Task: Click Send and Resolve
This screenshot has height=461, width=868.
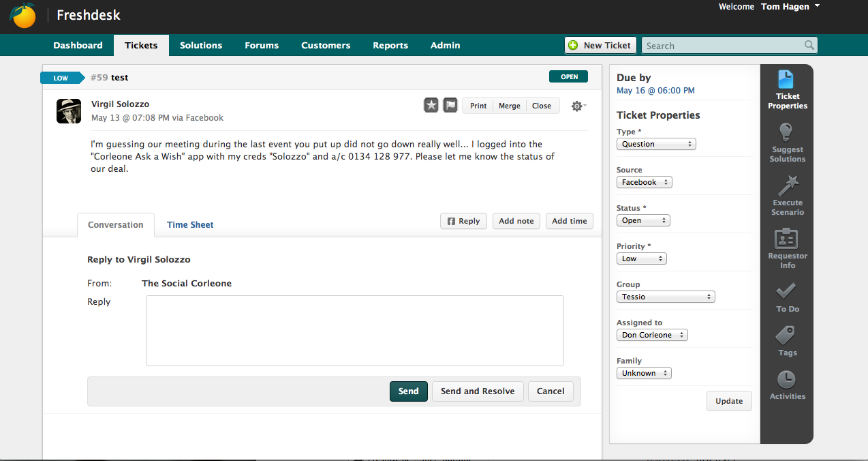Action: pyautogui.click(x=478, y=391)
